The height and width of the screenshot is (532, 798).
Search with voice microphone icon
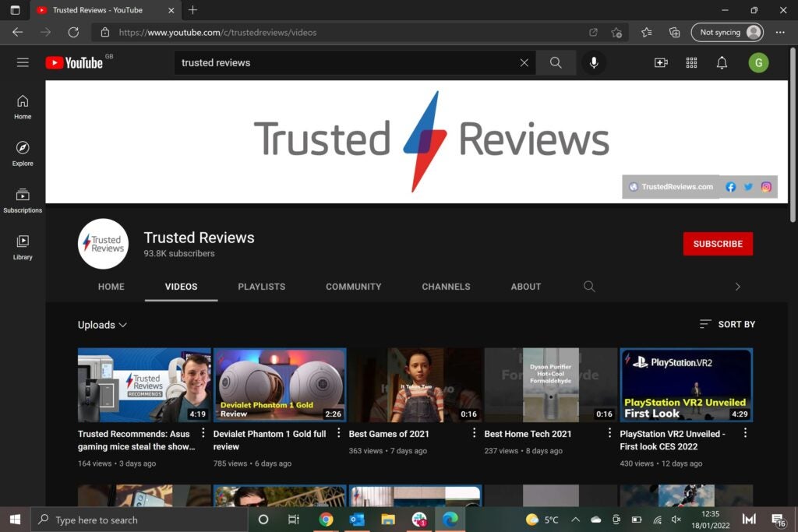pyautogui.click(x=594, y=62)
